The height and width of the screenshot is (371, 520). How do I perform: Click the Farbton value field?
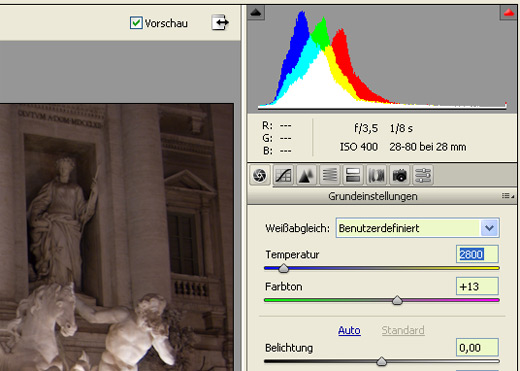[477, 286]
